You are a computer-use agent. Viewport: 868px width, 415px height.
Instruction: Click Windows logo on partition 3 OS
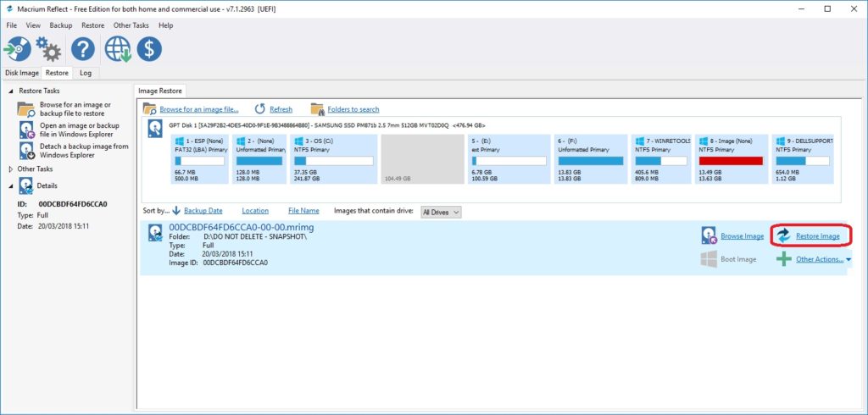[x=299, y=141]
